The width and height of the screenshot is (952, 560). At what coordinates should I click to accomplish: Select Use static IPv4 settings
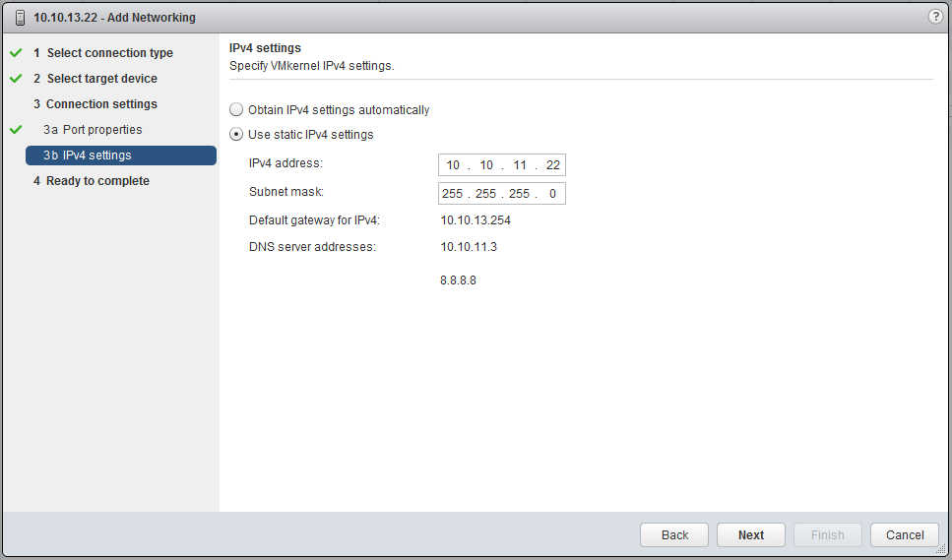[236, 134]
